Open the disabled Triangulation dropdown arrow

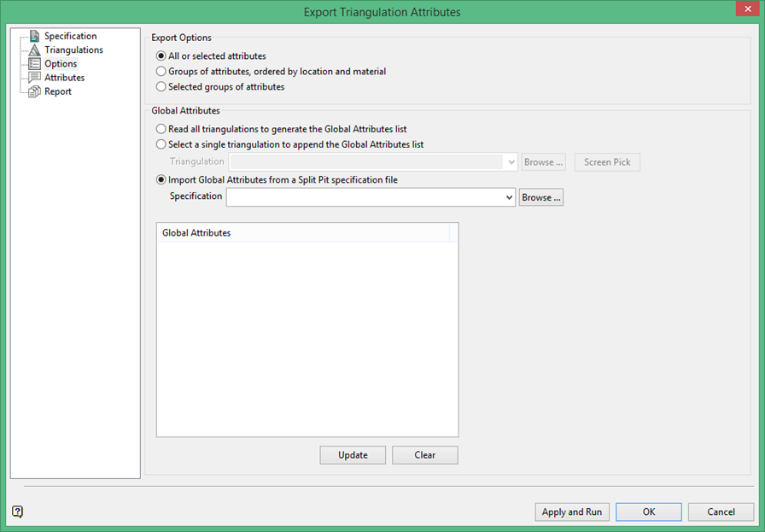pos(511,162)
